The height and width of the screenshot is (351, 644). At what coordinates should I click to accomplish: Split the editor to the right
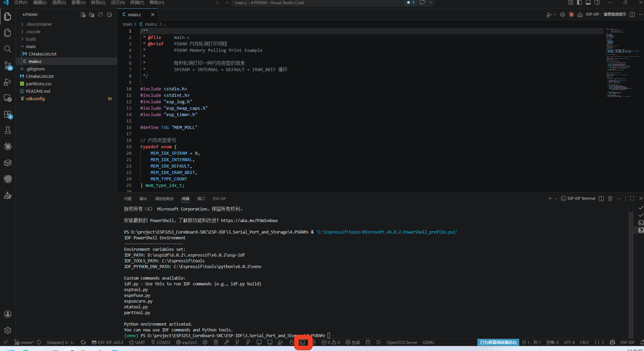pos(632,15)
